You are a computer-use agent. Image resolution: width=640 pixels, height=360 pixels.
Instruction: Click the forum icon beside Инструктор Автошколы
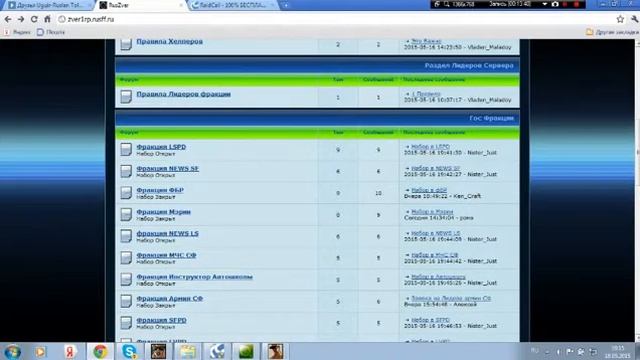pyautogui.click(x=126, y=280)
